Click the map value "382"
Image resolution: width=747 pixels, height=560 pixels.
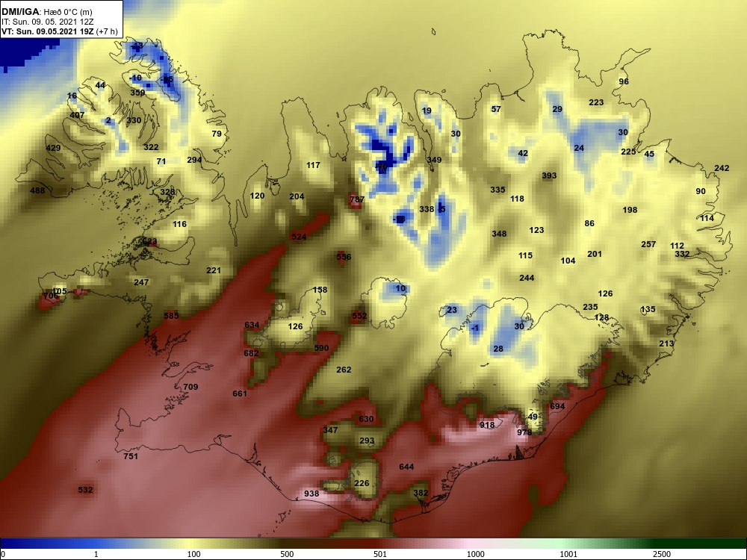tap(421, 494)
